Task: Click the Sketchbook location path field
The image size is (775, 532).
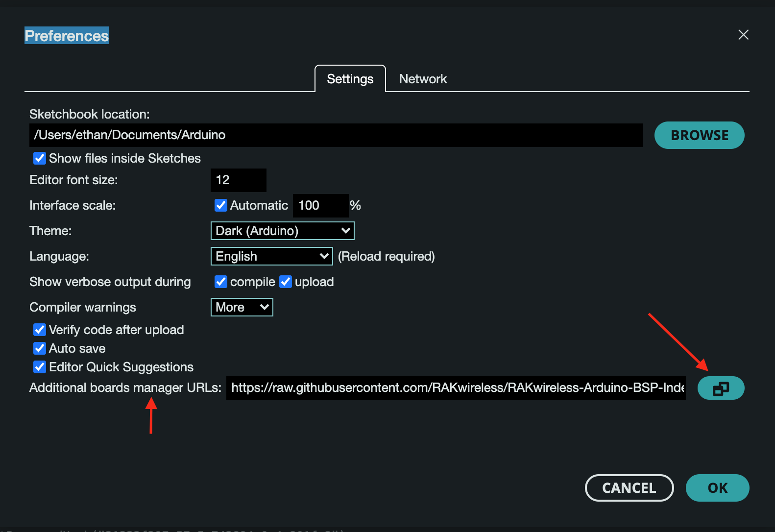Action: click(x=336, y=135)
